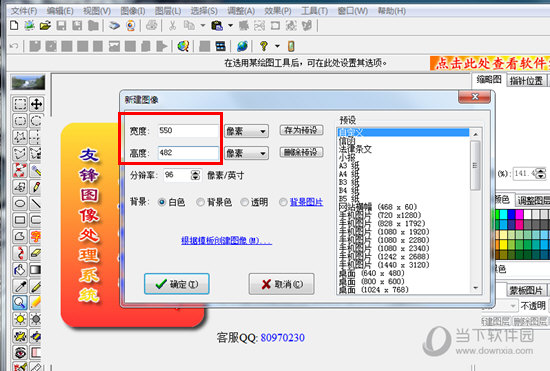Select the rounded rectangle selection tool

coord(20,121)
